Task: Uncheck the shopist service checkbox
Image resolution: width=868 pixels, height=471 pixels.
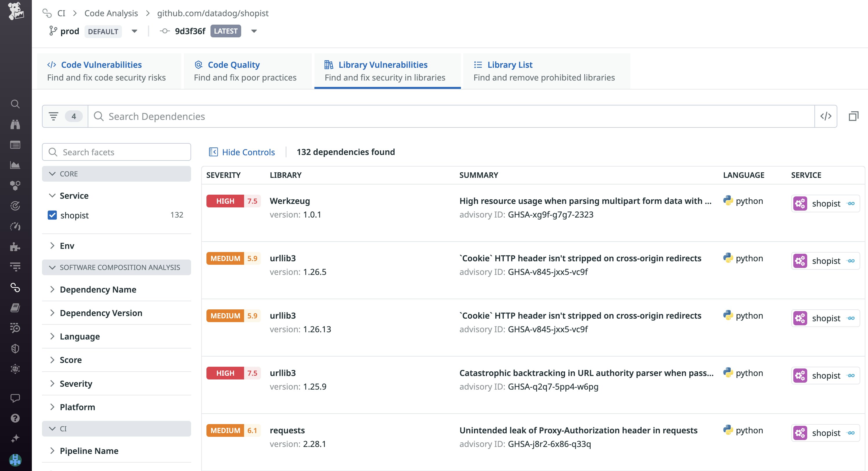Action: coord(53,215)
